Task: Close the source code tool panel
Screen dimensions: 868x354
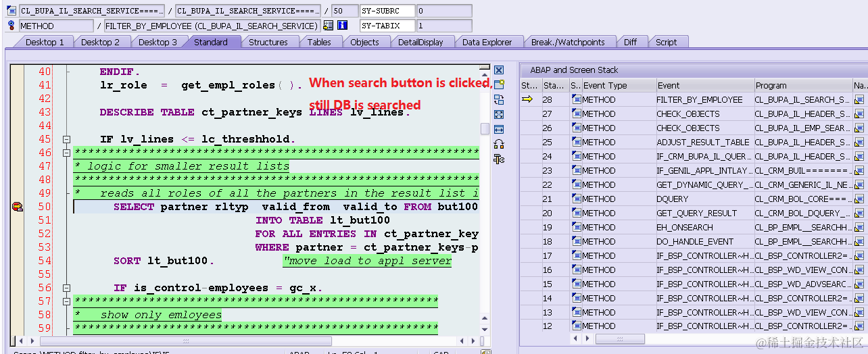Action: [x=499, y=70]
